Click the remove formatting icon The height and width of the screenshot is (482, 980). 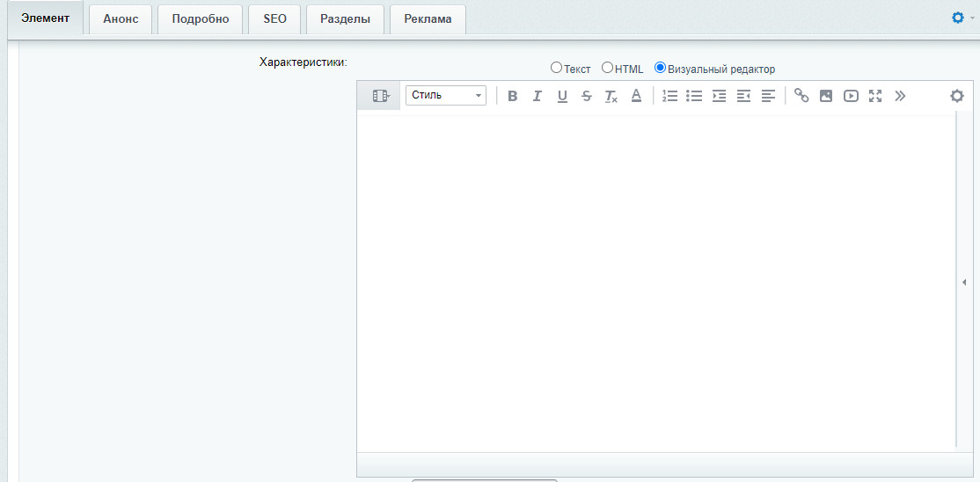tap(611, 97)
